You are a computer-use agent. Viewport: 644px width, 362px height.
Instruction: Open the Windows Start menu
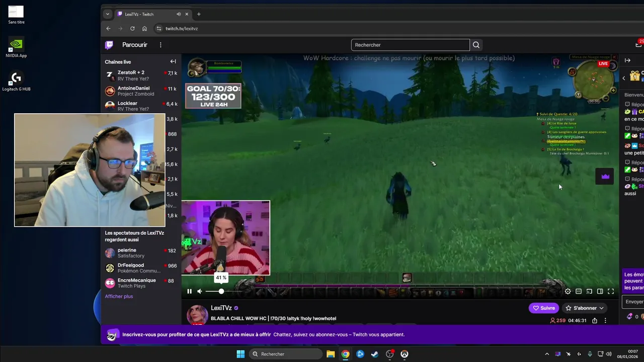(240, 354)
